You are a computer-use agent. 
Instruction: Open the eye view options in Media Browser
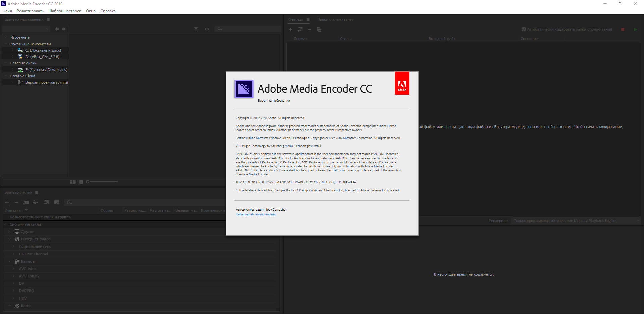click(x=207, y=29)
